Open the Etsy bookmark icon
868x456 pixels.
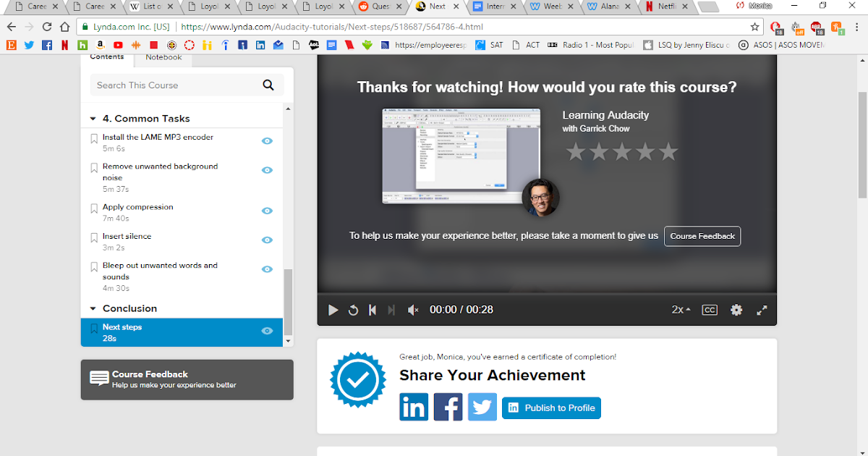coord(11,45)
